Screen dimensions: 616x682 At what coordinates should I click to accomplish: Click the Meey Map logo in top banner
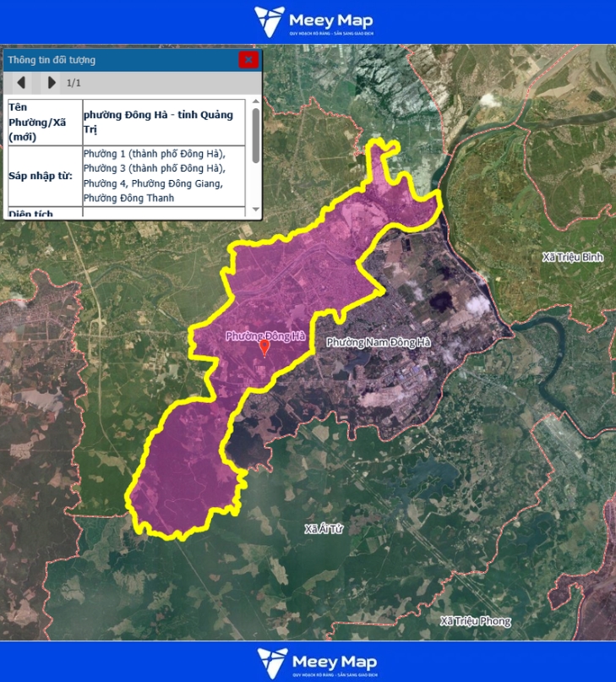click(314, 21)
